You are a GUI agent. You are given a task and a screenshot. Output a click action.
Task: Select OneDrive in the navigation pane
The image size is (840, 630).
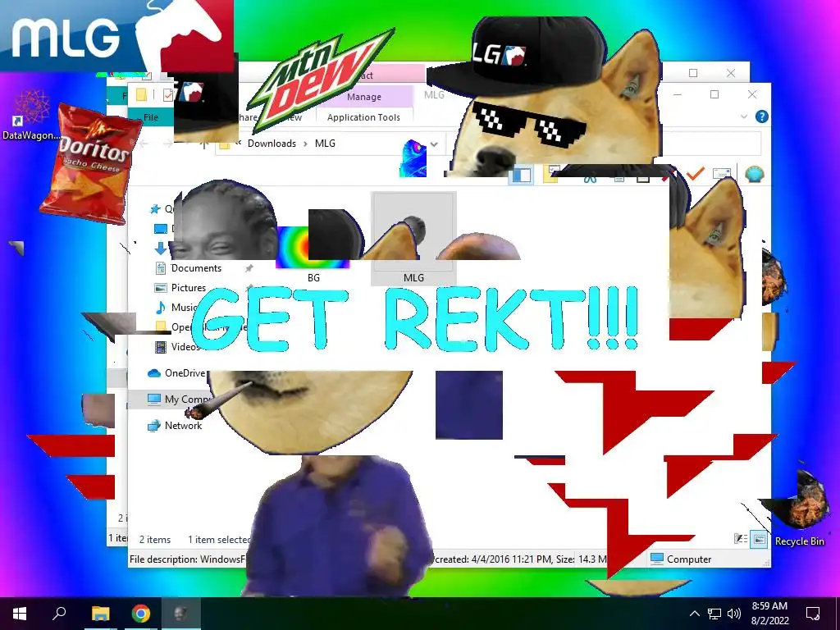point(185,373)
